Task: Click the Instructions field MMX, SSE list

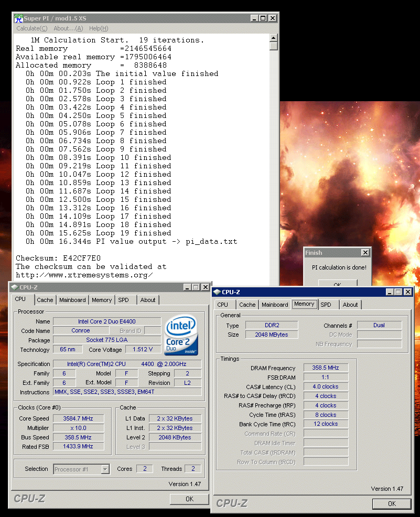Action: (x=127, y=392)
